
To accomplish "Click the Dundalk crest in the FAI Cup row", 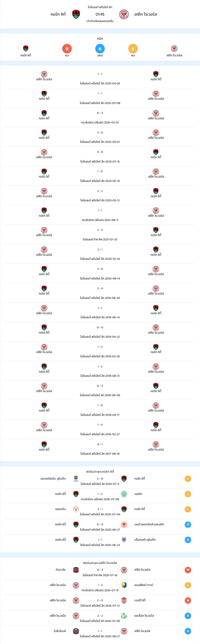I will pos(76,570).
